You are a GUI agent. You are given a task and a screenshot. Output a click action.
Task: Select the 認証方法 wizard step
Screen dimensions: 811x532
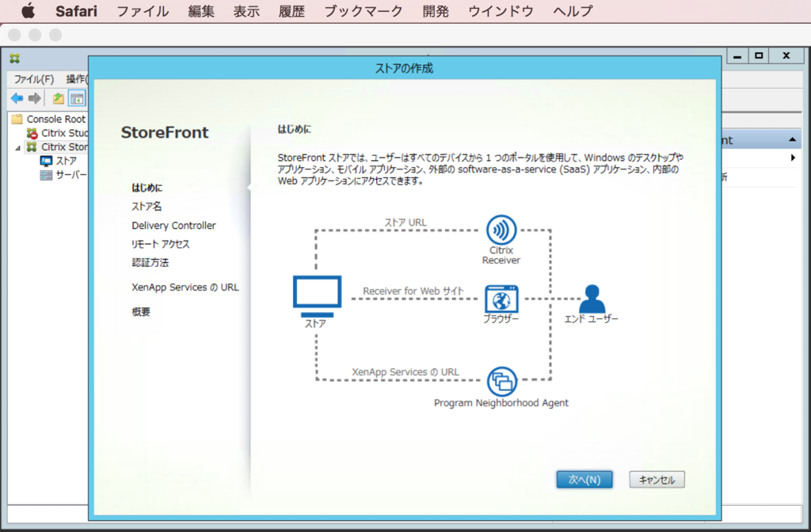pyautogui.click(x=150, y=263)
